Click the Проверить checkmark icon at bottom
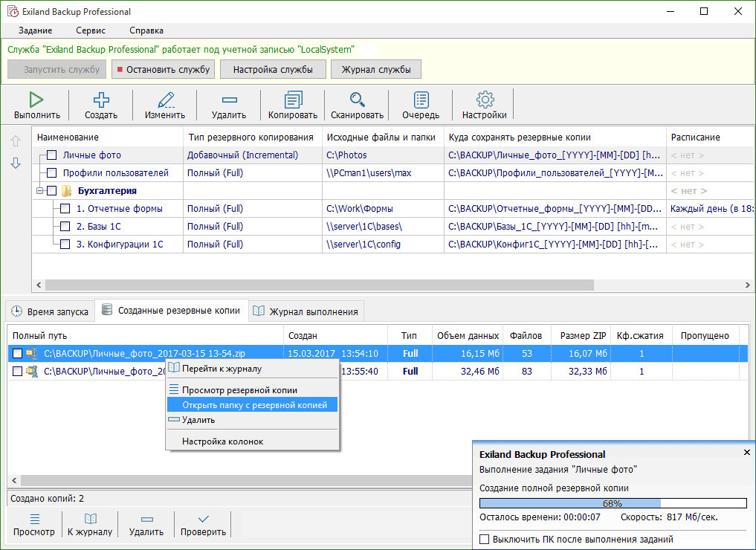The width and height of the screenshot is (756, 550). [x=203, y=519]
